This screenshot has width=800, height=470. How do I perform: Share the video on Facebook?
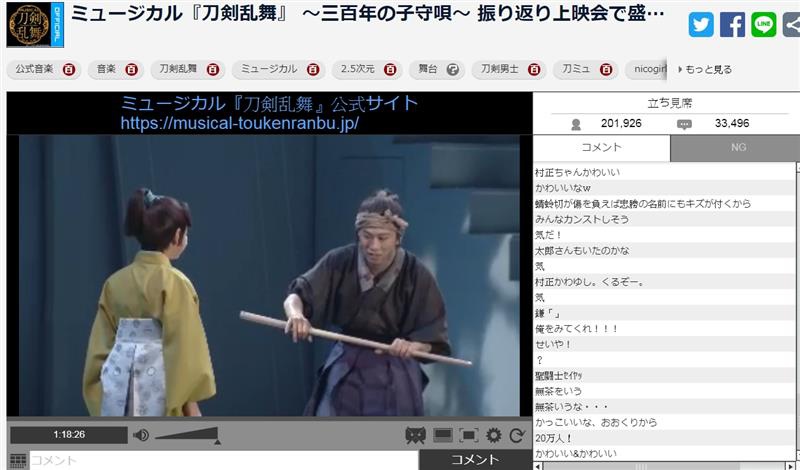[732, 24]
